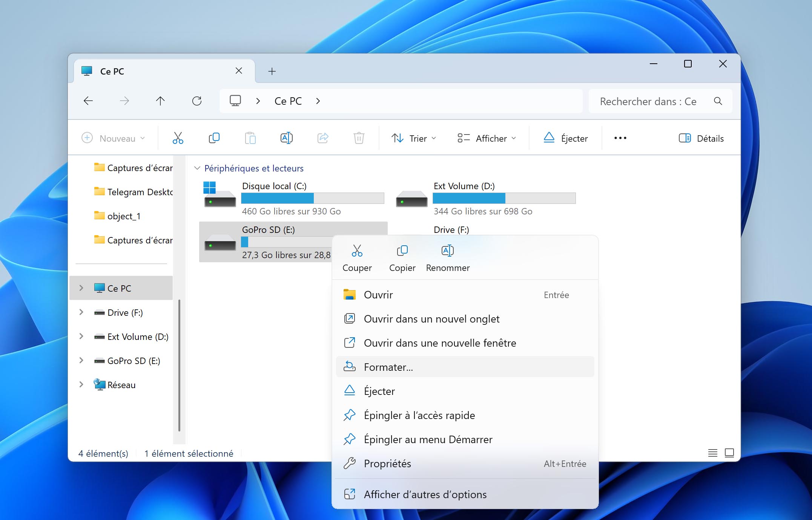Click Ext Volume (D:) usage bar

(504, 198)
